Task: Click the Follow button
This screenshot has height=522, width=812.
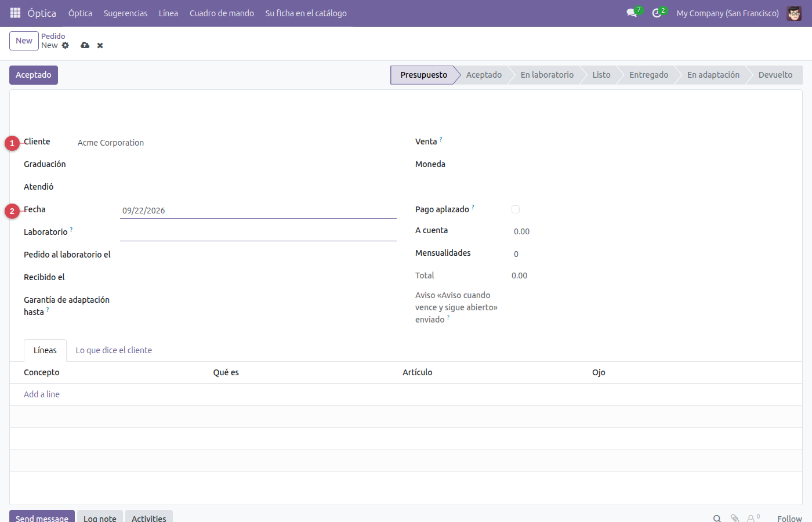Action: 789,519
